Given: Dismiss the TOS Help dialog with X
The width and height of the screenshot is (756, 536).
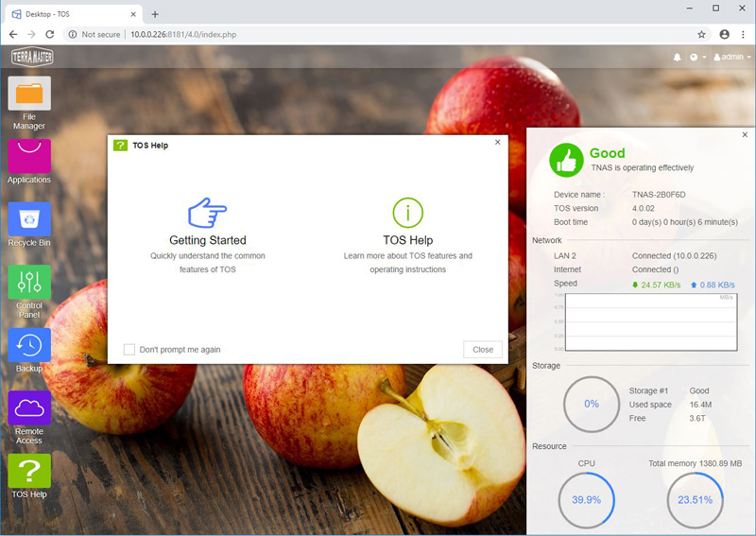Looking at the screenshot, I should (498, 143).
